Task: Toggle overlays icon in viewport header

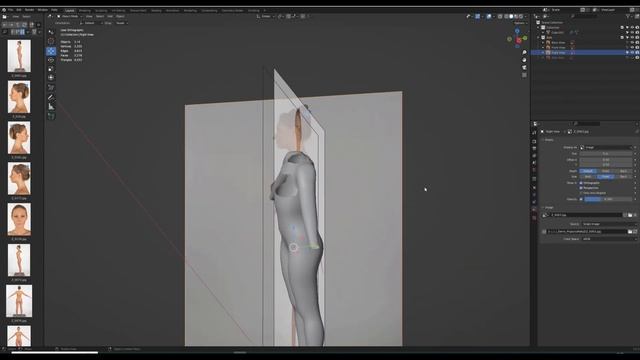Action: tap(489, 16)
